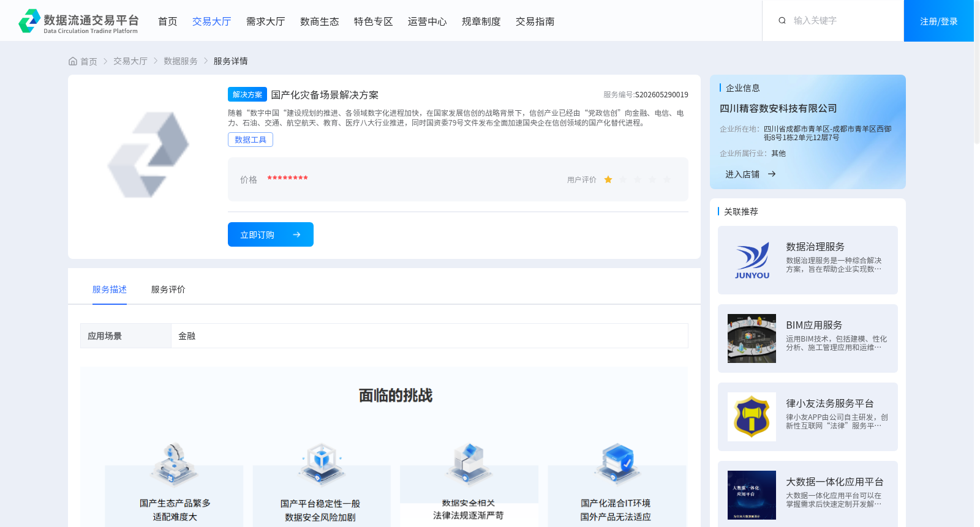The image size is (980, 527).
Task: Click the first rating star
Action: point(608,180)
